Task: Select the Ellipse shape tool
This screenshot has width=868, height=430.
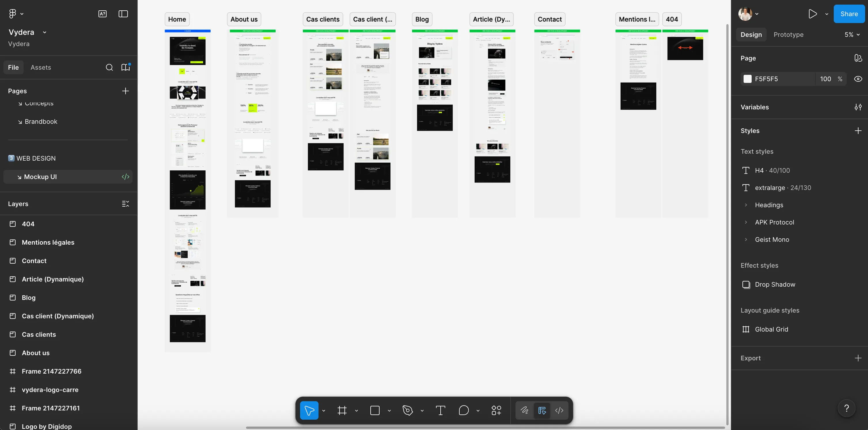Action: click(x=464, y=410)
